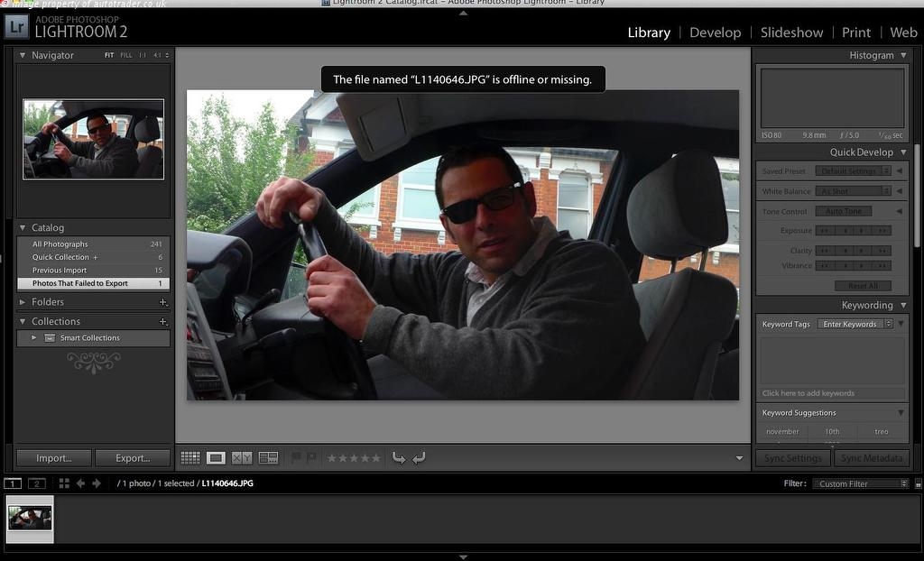Switch to the Develop module
Image resolution: width=924 pixels, height=561 pixels.
[716, 32]
